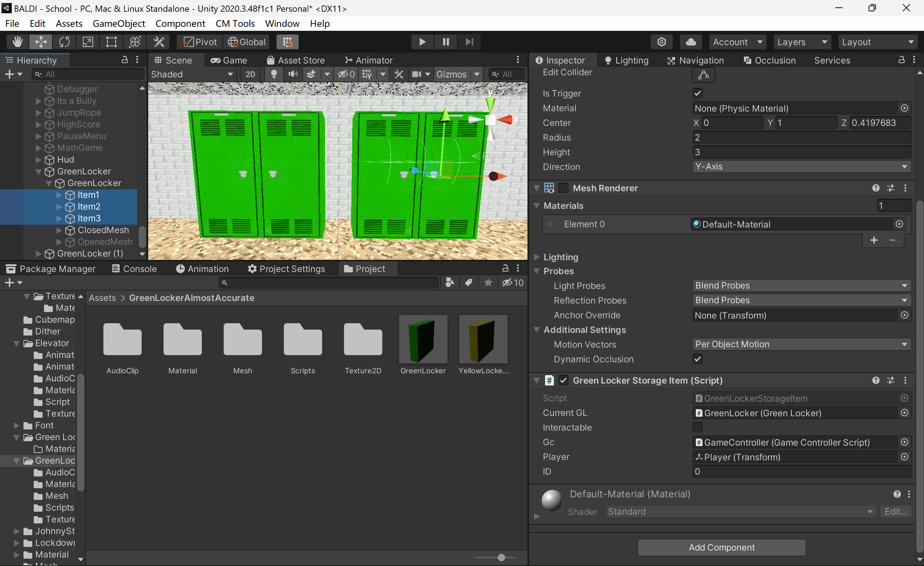Open the GameObject menu
Screen dimensions: 924x566
click(119, 23)
